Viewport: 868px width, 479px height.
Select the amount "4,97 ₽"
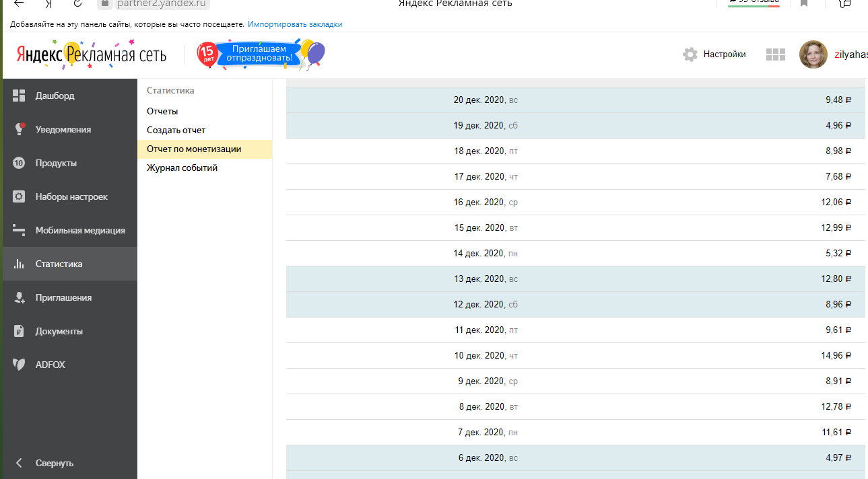(838, 458)
